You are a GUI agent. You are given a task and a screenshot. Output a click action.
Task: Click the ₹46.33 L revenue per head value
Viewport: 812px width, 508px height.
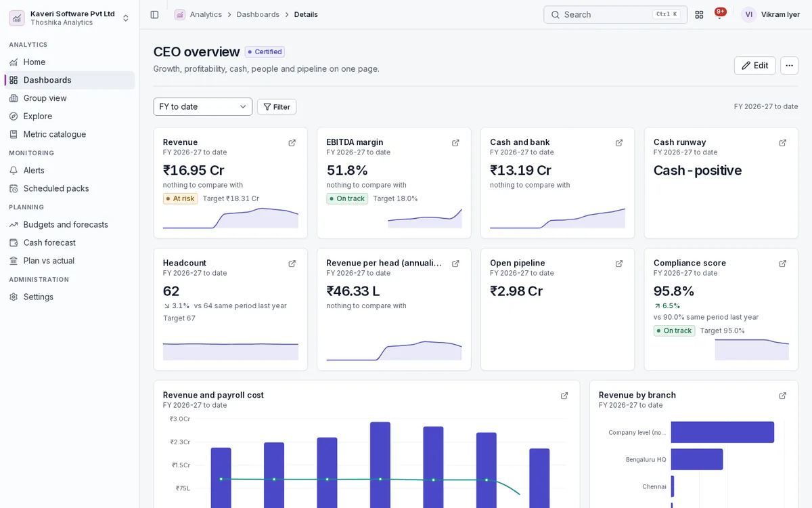353,291
